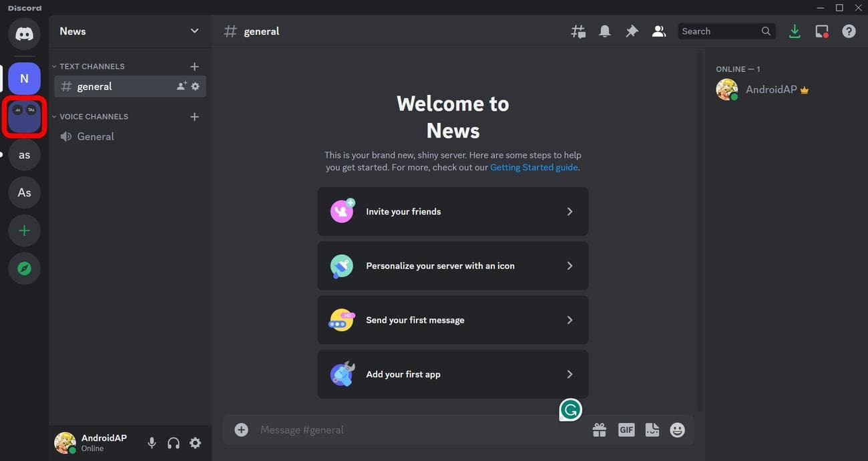Open notification settings bell icon
Viewport: 868px width, 461px height.
605,31
